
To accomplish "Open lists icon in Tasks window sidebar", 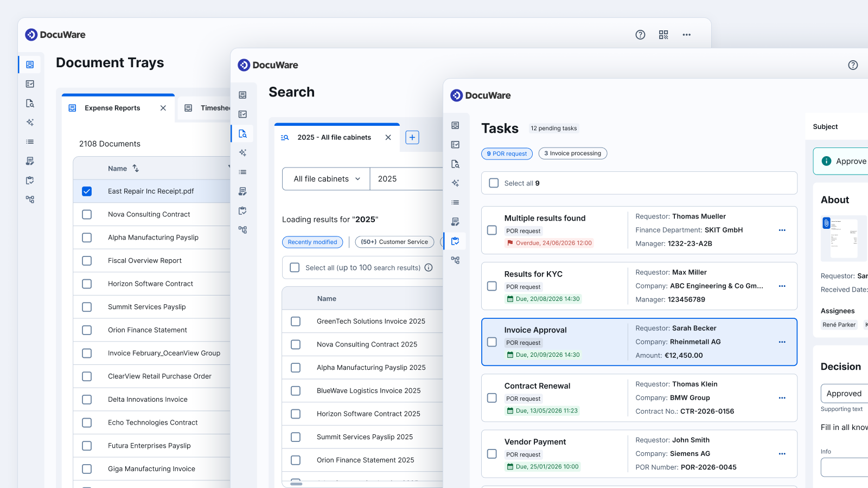I will click(x=455, y=202).
